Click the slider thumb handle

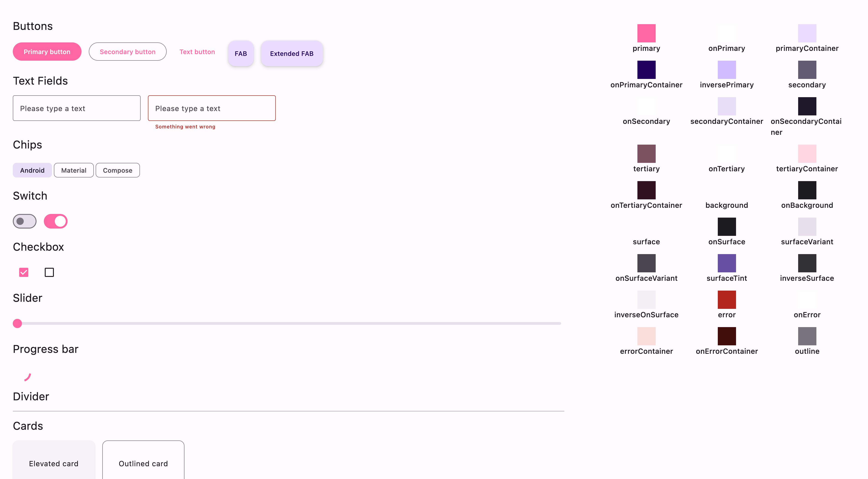coord(17,323)
